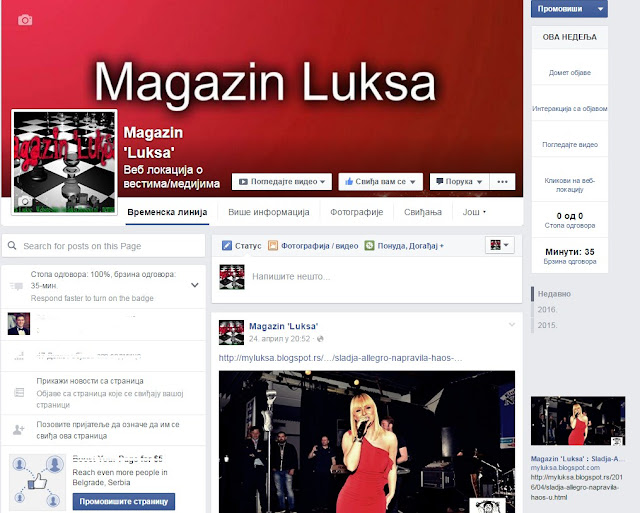Image resolution: width=640 pixels, height=513 pixels.
Task: Click the boost page illustration
Action: (x=37, y=482)
